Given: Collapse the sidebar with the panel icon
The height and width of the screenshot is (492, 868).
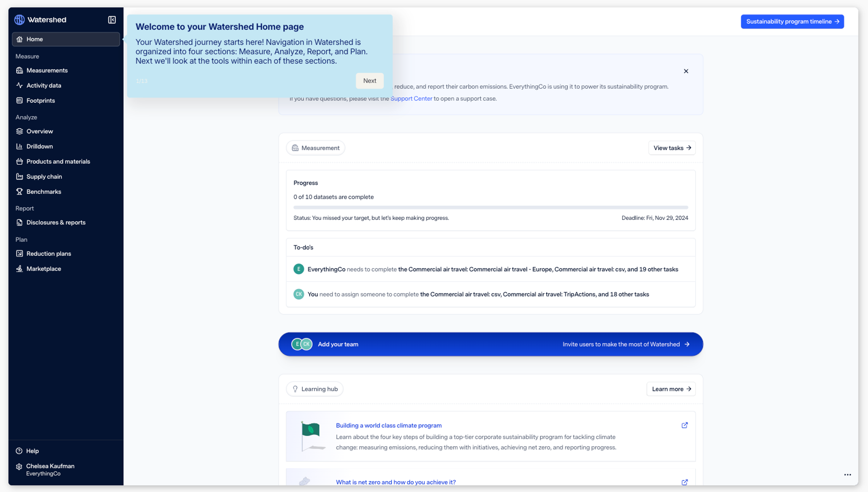Looking at the screenshot, I should (x=112, y=20).
